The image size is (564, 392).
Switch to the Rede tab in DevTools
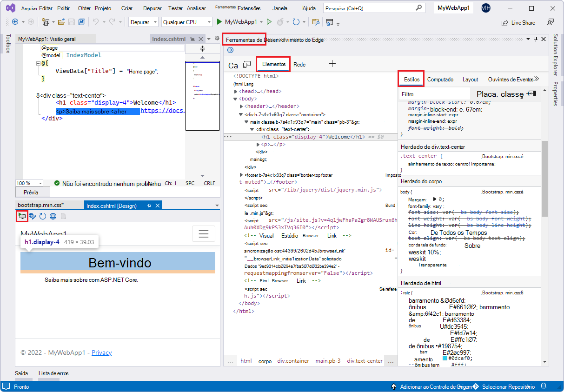click(299, 65)
